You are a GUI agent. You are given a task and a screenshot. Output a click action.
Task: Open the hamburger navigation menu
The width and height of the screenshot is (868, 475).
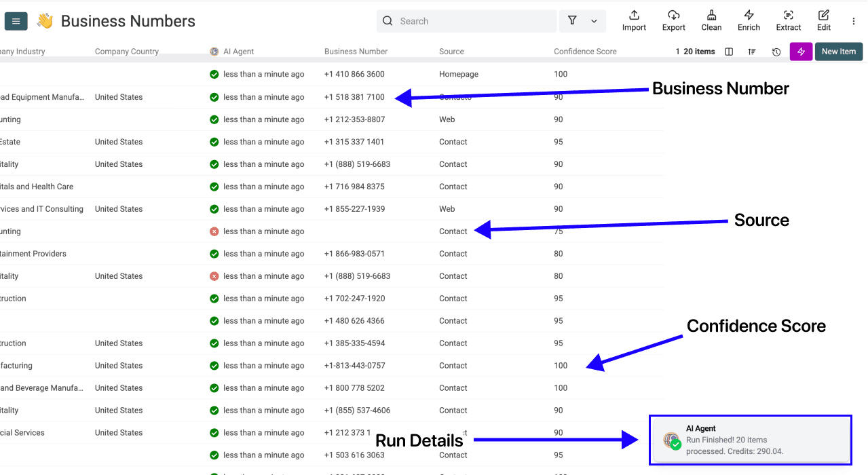[x=16, y=21]
